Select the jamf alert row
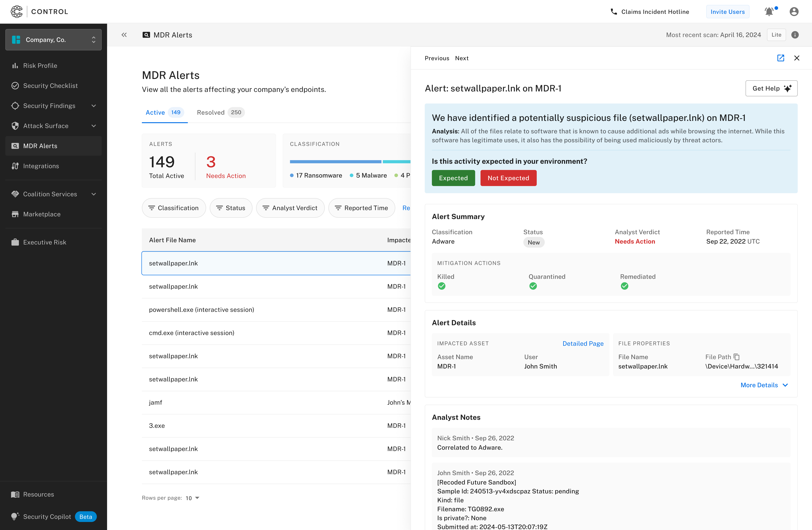812x530 pixels. (x=276, y=402)
